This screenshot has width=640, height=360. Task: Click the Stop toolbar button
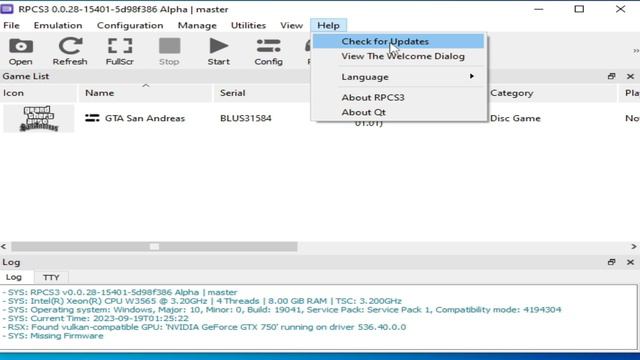[169, 51]
